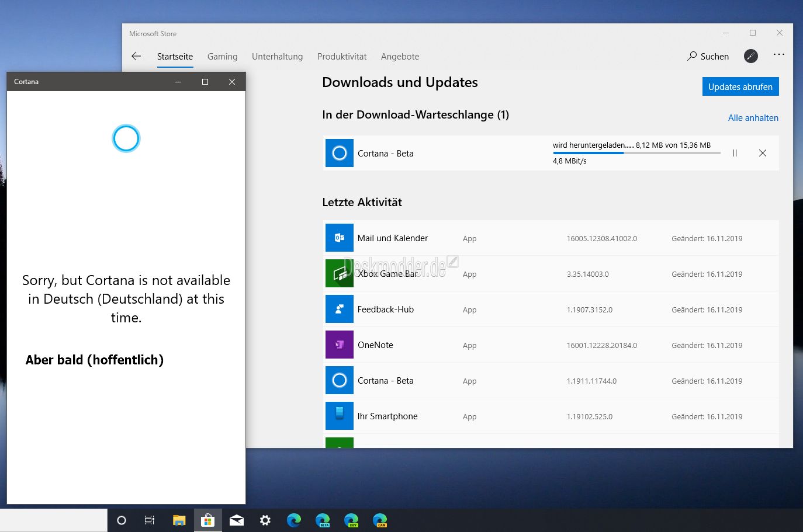Select the Ihr Smartphone app name
Screen dimensions: 803x532
click(387, 416)
